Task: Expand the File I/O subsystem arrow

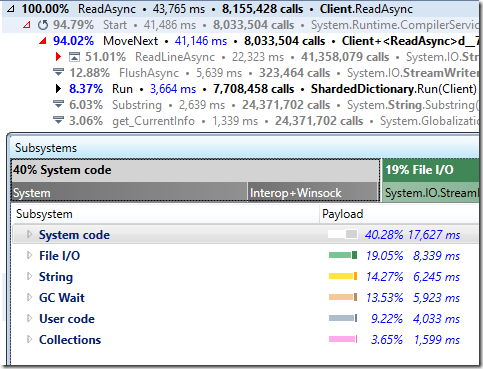Action: [29, 255]
